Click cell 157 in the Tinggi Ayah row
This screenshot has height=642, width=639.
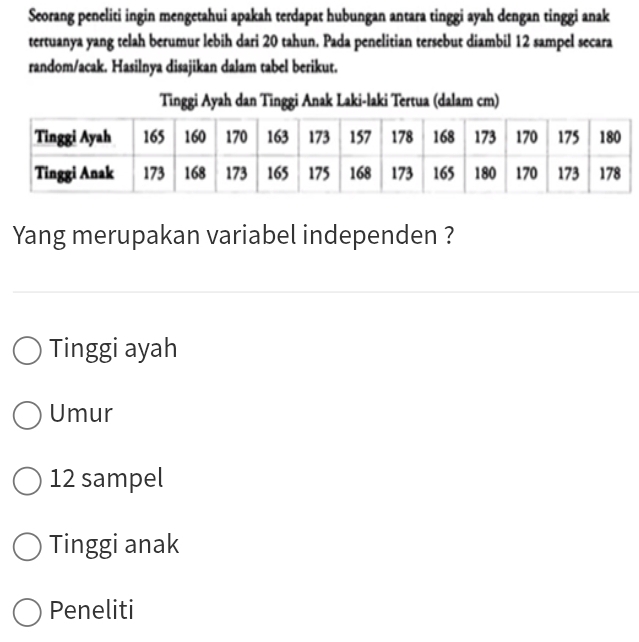(361, 136)
